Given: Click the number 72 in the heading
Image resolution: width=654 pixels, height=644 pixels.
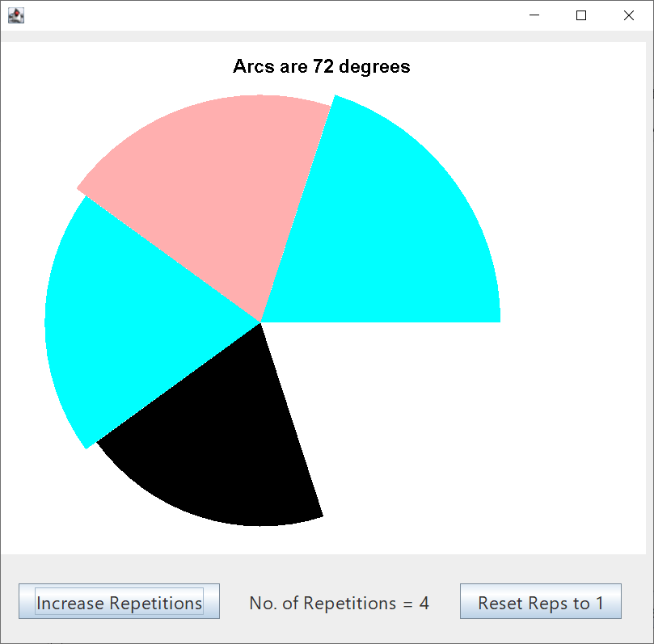Looking at the screenshot, I should [x=323, y=66].
